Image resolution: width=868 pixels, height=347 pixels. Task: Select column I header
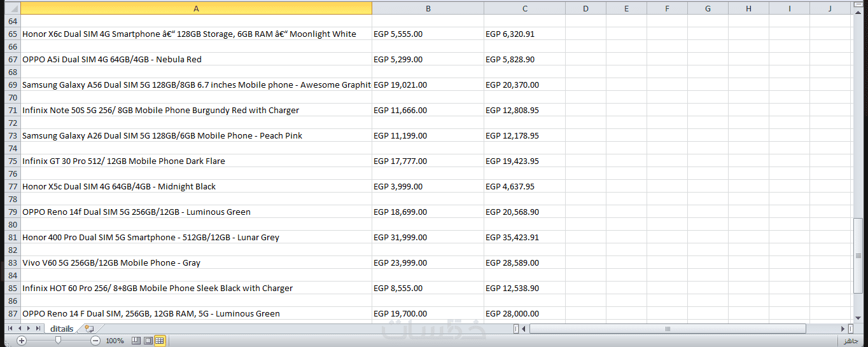point(789,8)
